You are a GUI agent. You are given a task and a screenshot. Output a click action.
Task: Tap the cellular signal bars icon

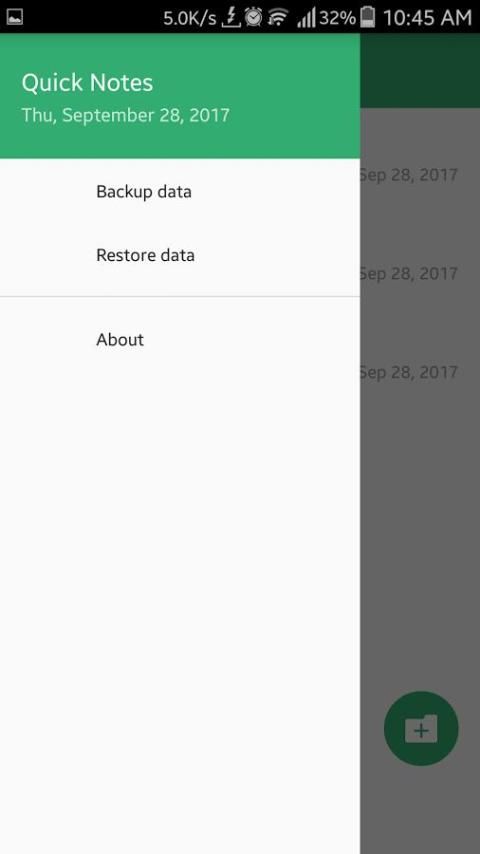pos(306,18)
